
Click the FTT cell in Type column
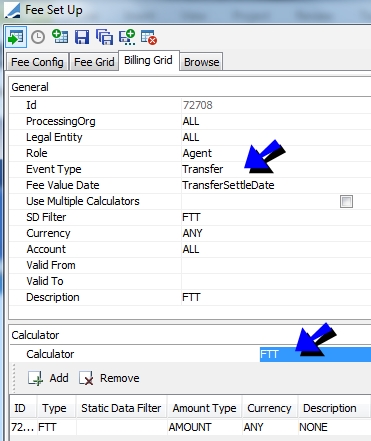[x=57, y=427]
